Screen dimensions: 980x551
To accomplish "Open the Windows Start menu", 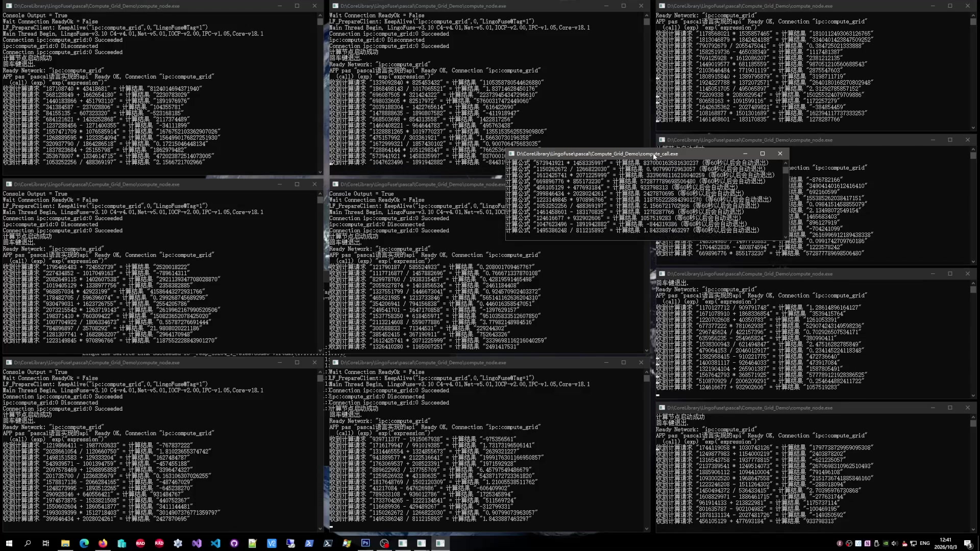I will click(x=9, y=543).
